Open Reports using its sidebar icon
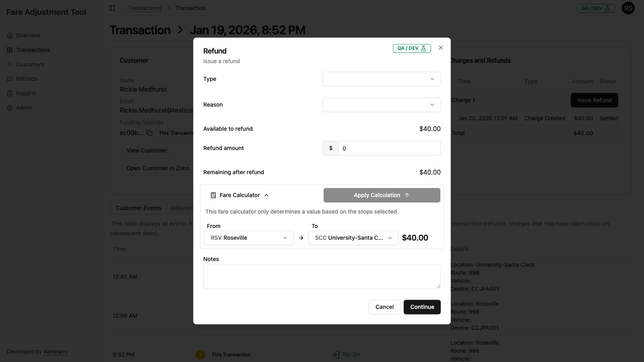Viewport: 644px width, 362px height. [x=10, y=93]
